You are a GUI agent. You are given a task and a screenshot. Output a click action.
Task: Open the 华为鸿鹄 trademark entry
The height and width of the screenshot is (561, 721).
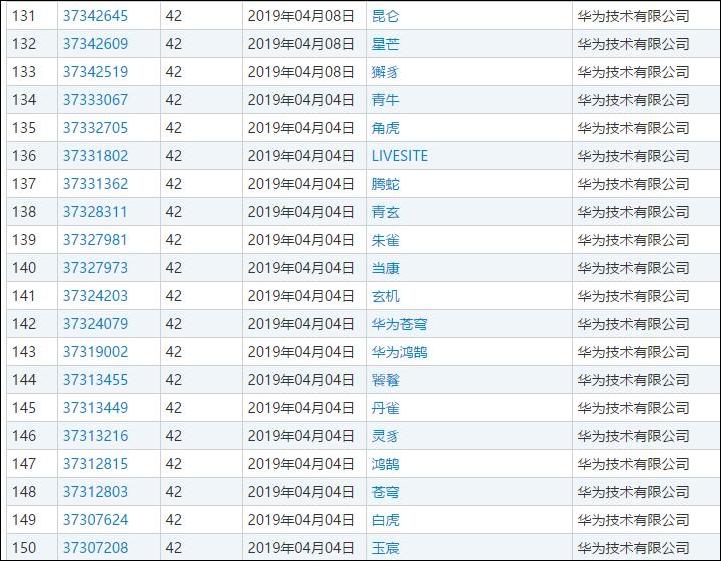tap(400, 352)
